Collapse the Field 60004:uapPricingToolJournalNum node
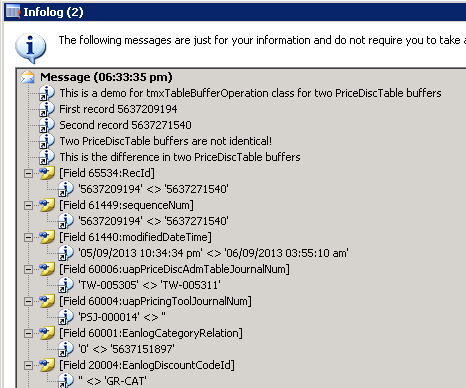Viewport: 466px width, 388px height. 28,301
